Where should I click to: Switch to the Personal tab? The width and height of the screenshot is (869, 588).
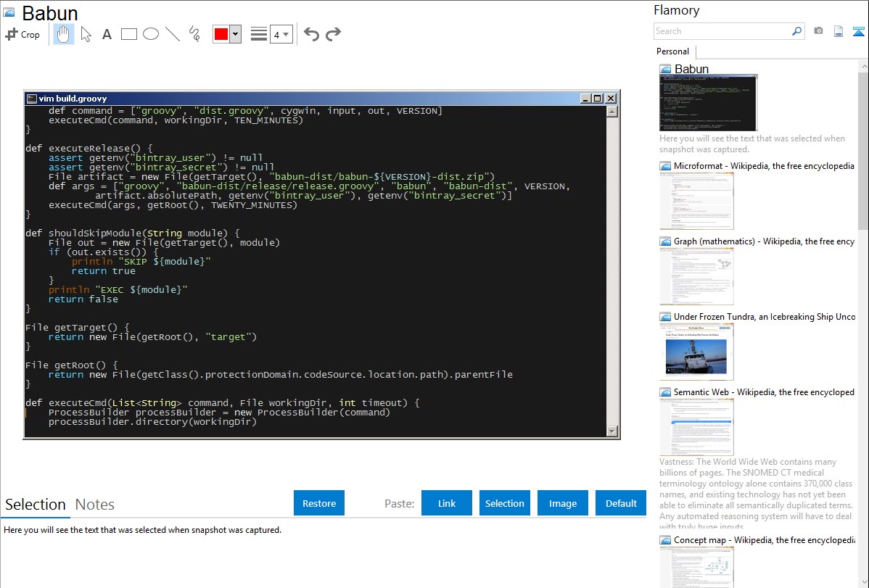coord(673,51)
